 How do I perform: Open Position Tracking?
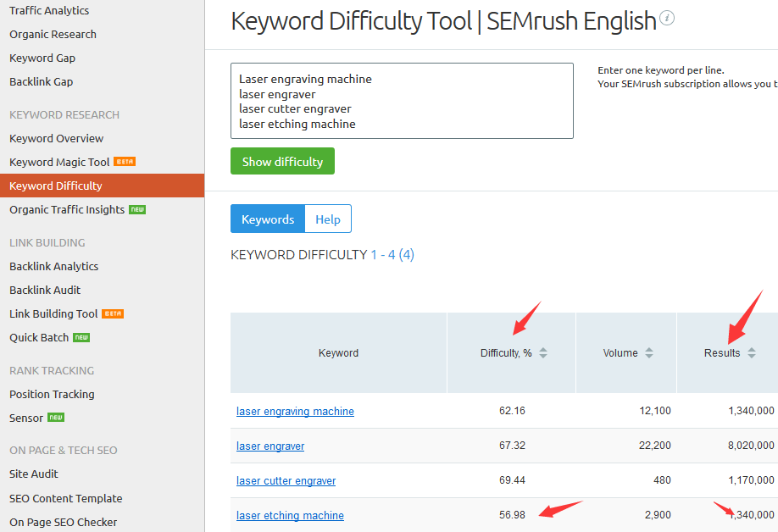(x=52, y=394)
